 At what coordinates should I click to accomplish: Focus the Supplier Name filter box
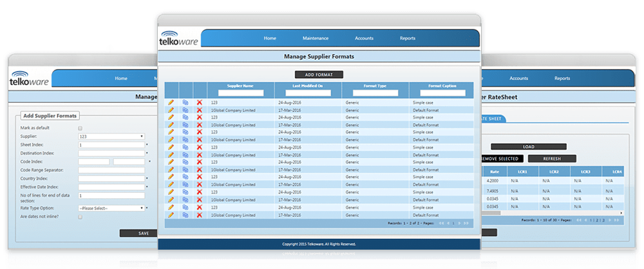241,93
